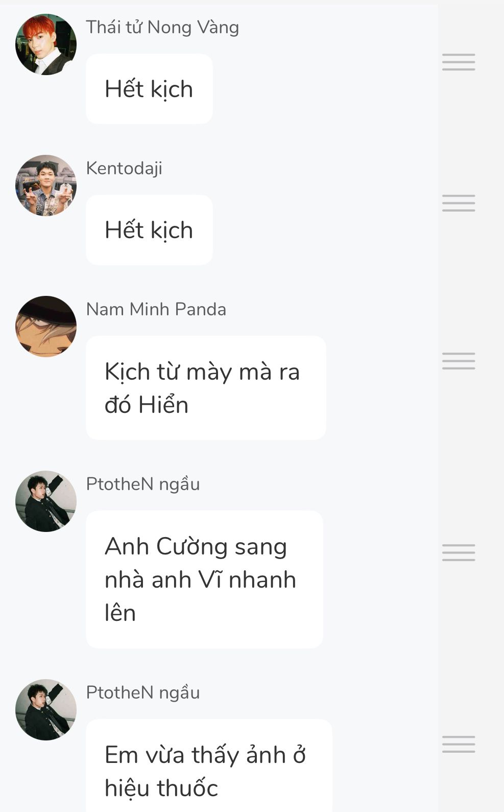Click the sender name "Kentodaji"
The height and width of the screenshot is (812, 504).
coord(124,168)
